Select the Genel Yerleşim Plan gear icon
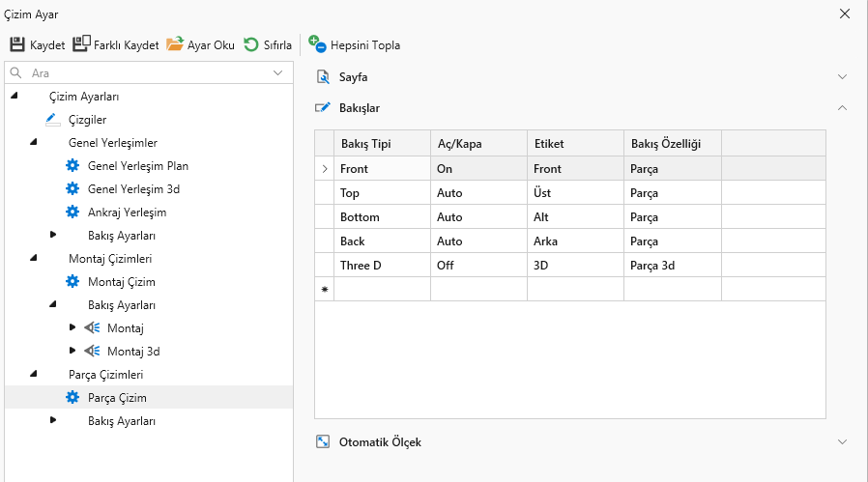This screenshot has height=482, width=868. (72, 166)
